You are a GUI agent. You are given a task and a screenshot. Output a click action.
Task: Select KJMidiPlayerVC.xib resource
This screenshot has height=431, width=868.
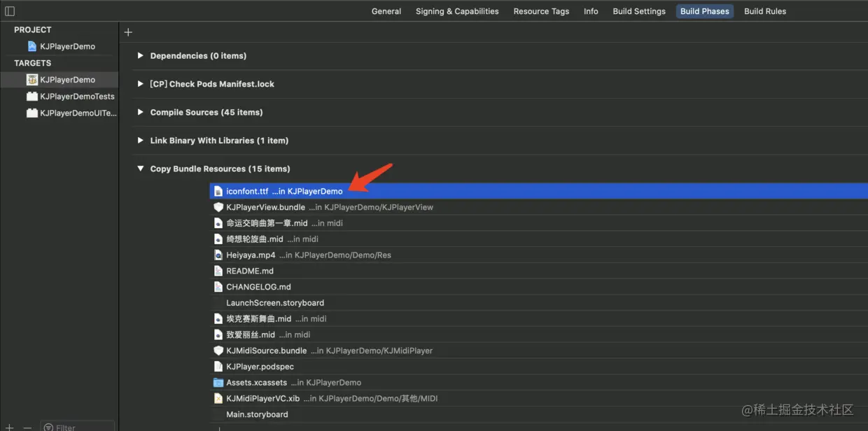[538, 398]
